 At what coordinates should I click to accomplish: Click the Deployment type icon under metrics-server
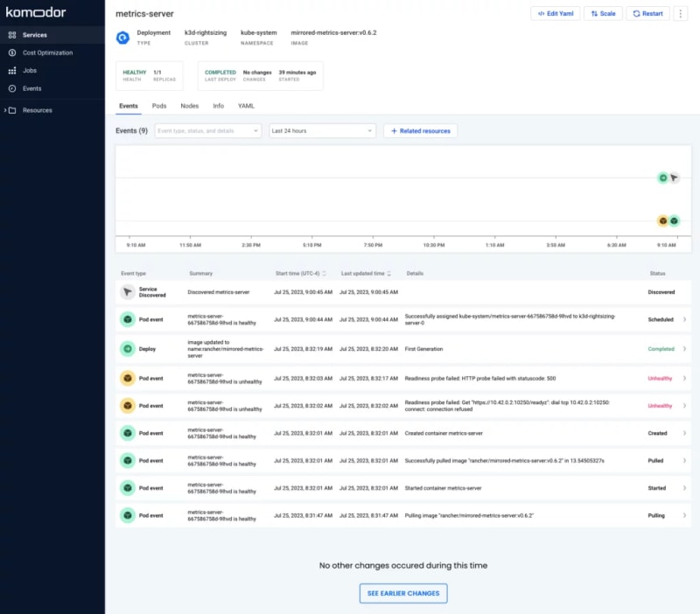point(123,38)
